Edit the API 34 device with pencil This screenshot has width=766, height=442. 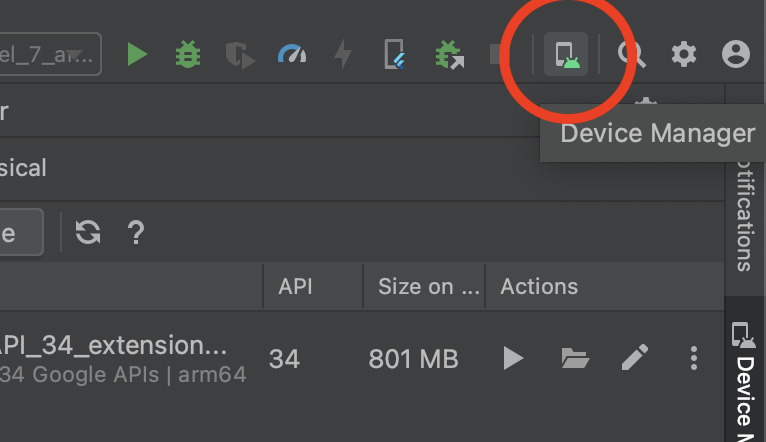[x=635, y=358]
